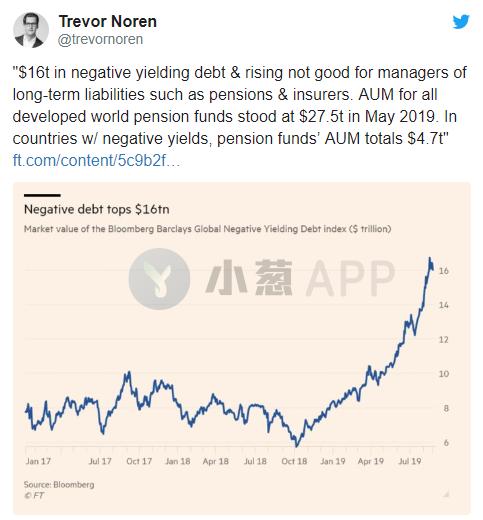Screen dimensions: 483x520
Task: Select the Oct 18 x-axis label
Action: point(294,461)
